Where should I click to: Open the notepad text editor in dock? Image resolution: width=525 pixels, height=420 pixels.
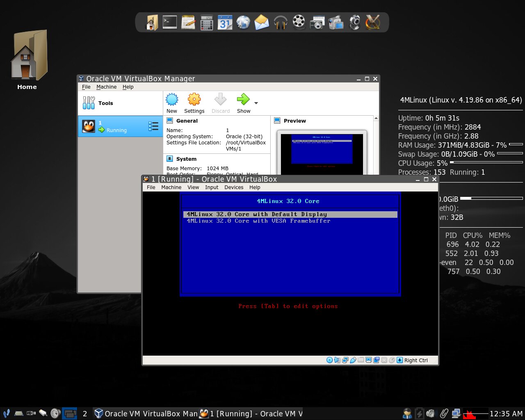tap(188, 22)
